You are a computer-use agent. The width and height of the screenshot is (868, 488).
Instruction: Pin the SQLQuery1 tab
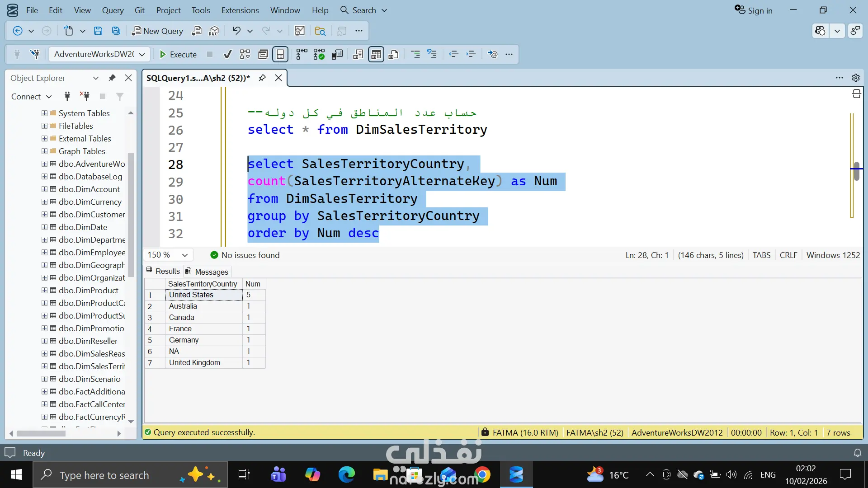click(x=262, y=78)
